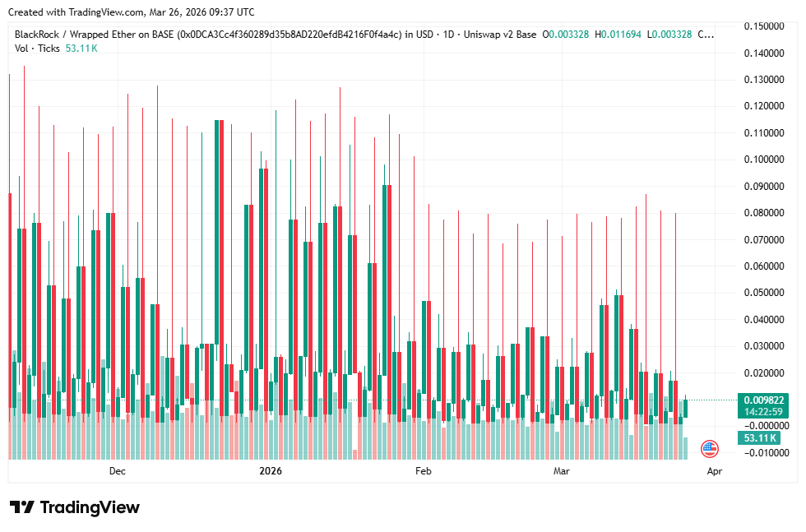The height and width of the screenshot is (532, 806).
Task: Click the 2026 label on time axis
Action: pyautogui.click(x=271, y=471)
